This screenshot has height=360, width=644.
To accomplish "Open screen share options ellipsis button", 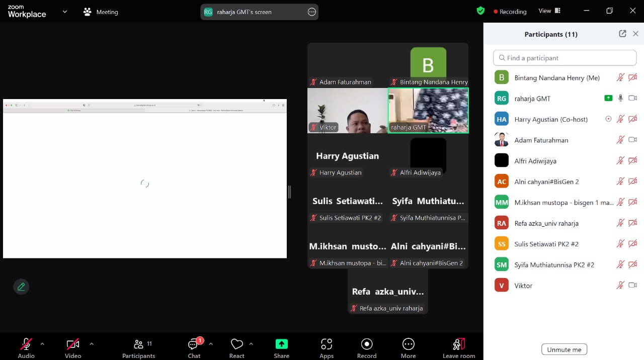I will 312,12.
